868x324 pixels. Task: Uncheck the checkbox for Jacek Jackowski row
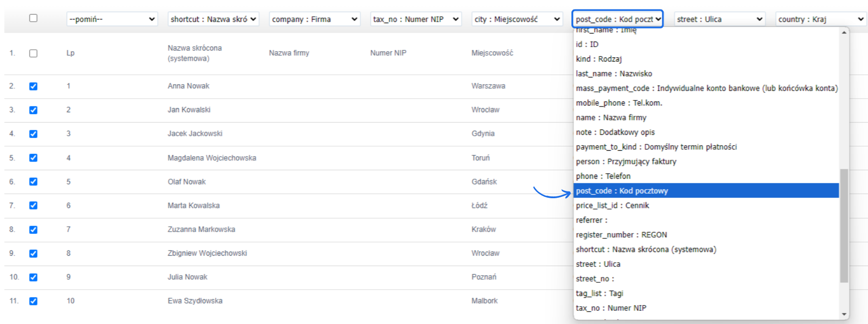tap(33, 134)
